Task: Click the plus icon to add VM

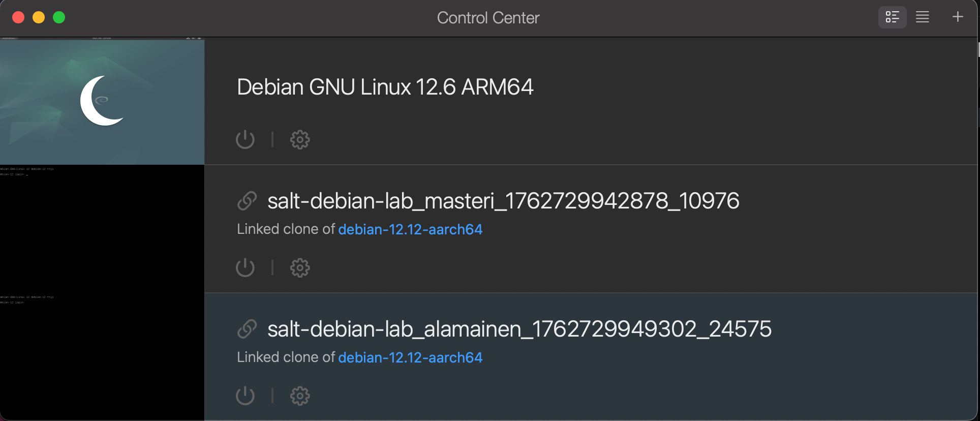Action: 958,17
